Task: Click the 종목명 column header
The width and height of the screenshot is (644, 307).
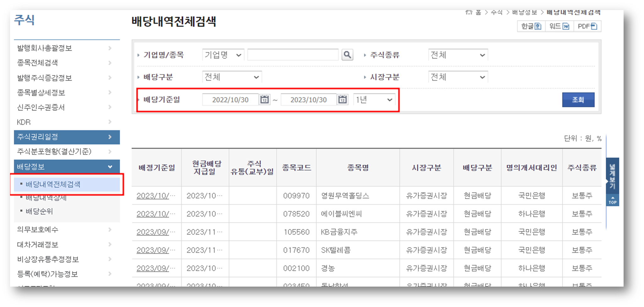Action: pyautogui.click(x=358, y=168)
